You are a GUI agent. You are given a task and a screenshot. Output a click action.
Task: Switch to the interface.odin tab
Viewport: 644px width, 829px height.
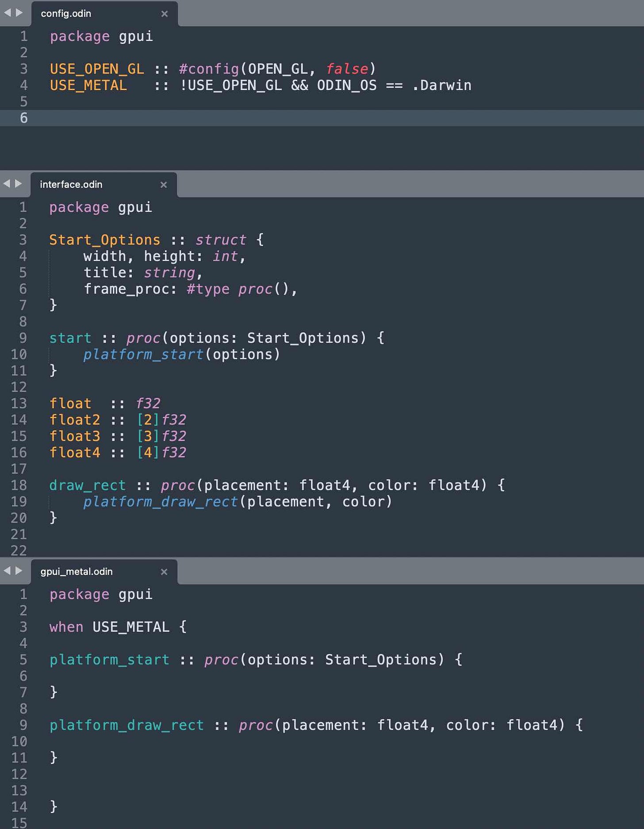71,184
